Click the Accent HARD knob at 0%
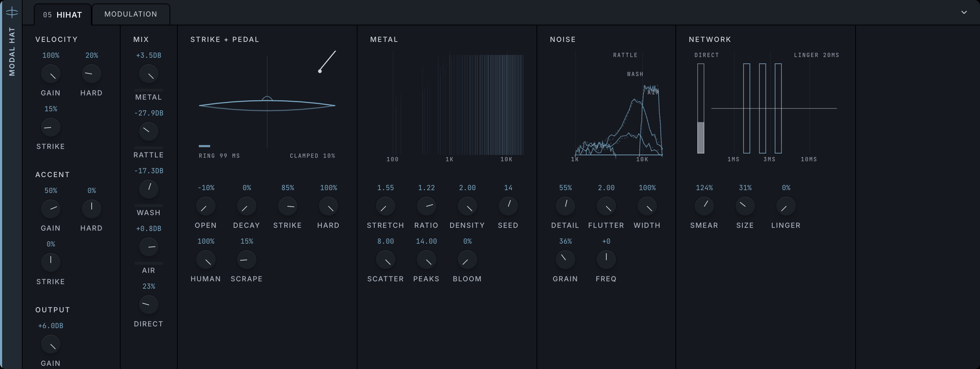The width and height of the screenshot is (980, 369). (x=91, y=209)
